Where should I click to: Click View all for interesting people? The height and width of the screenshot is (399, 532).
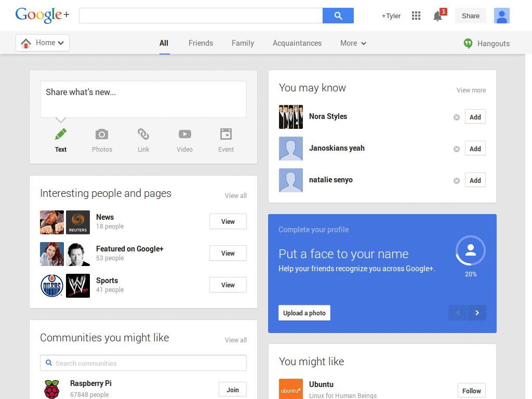(235, 196)
